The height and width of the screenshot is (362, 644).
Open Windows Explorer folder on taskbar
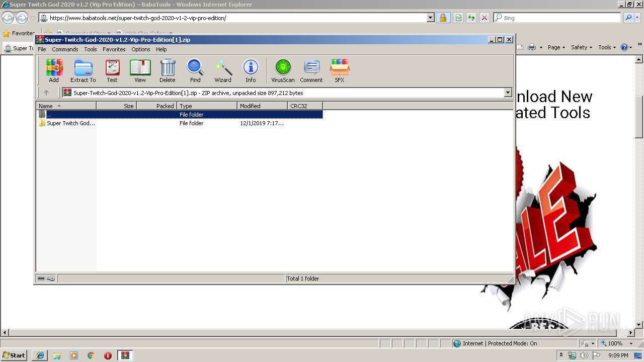(57, 355)
